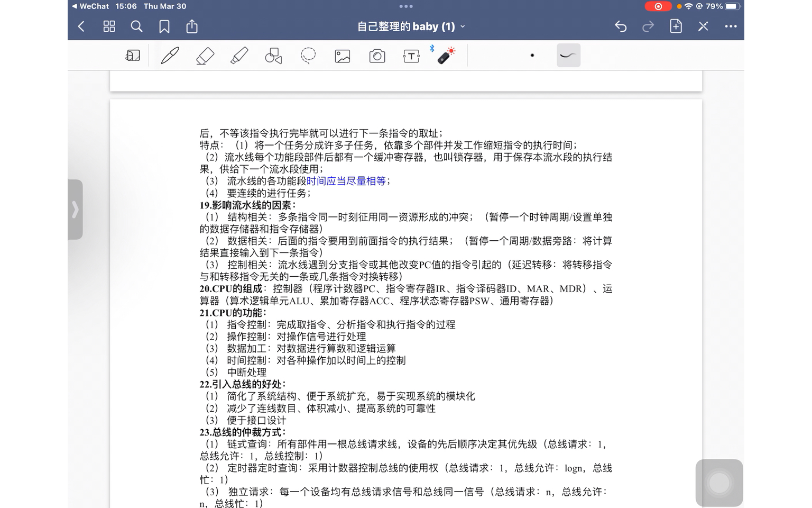Tap the line （1）简化了系统结构
812x508 pixels.
pos(339,396)
